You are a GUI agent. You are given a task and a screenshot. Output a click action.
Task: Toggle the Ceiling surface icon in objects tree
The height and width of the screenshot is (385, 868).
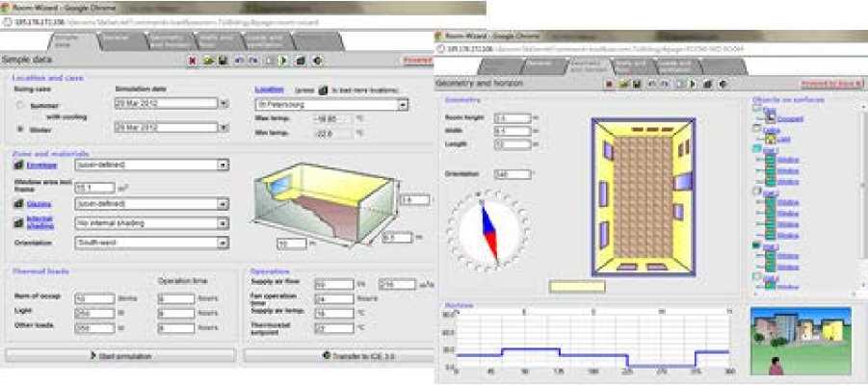[757, 129]
